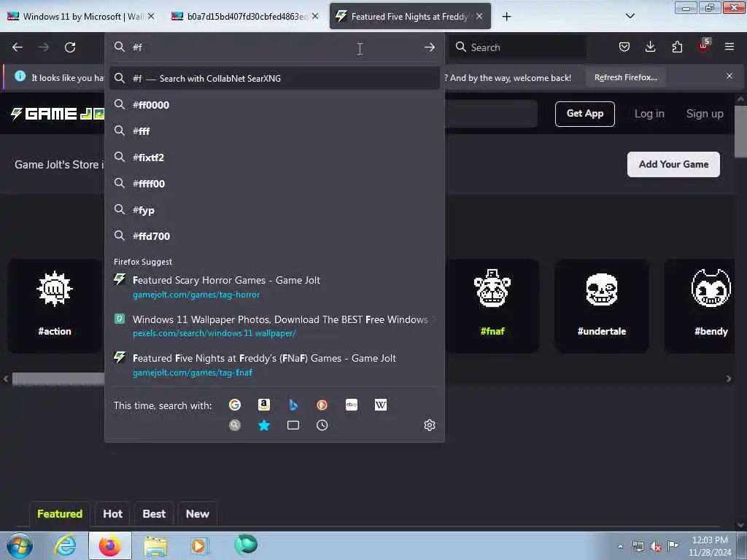Open the media player taskbar icon
The image size is (747, 560).
200,545
